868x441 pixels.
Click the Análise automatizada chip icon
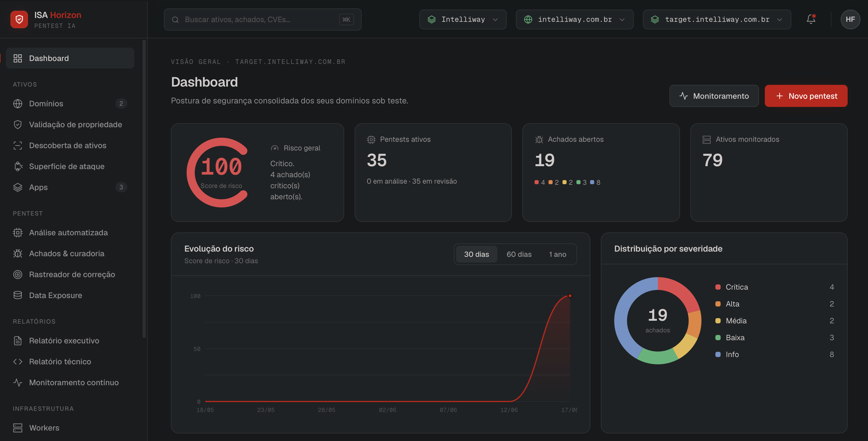17,233
